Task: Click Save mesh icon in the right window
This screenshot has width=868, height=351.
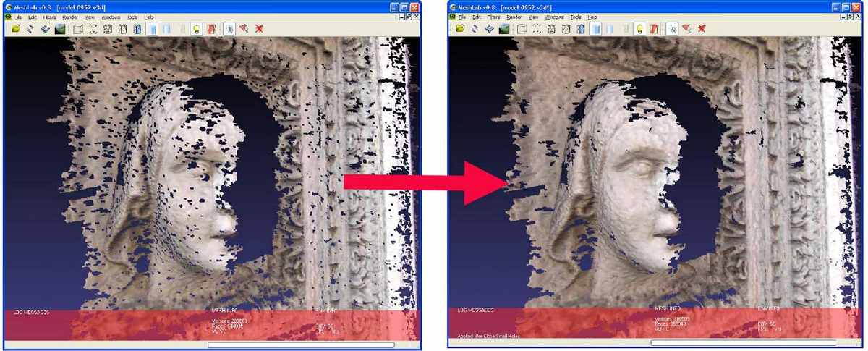Action: click(x=490, y=28)
